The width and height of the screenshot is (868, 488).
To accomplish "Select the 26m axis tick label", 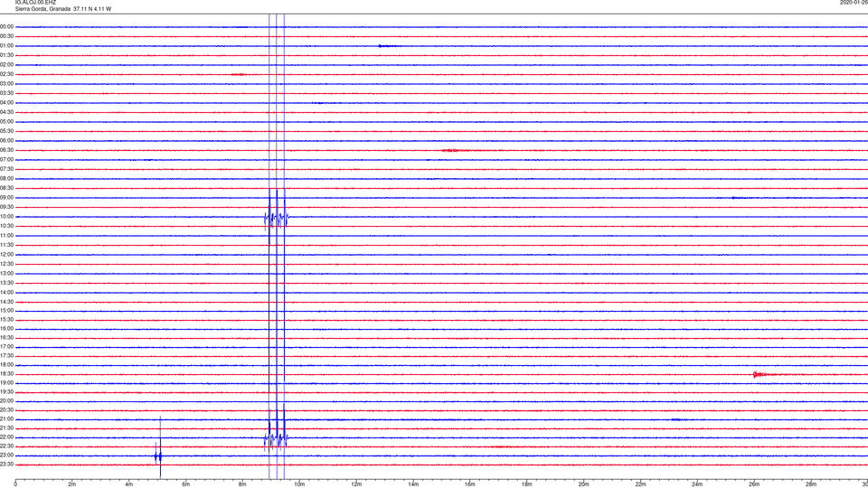I will pyautogui.click(x=754, y=484).
